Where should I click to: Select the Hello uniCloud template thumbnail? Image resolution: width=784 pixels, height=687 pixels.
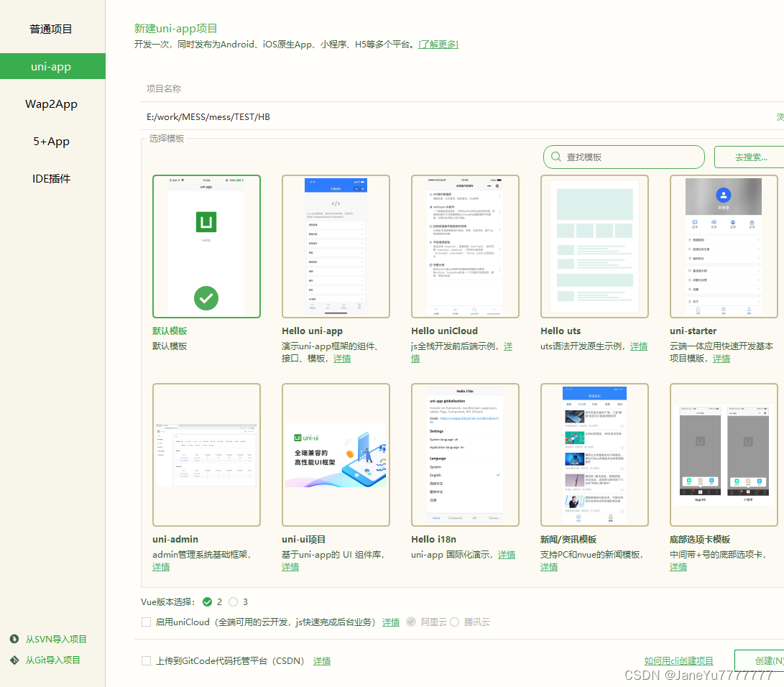[465, 246]
